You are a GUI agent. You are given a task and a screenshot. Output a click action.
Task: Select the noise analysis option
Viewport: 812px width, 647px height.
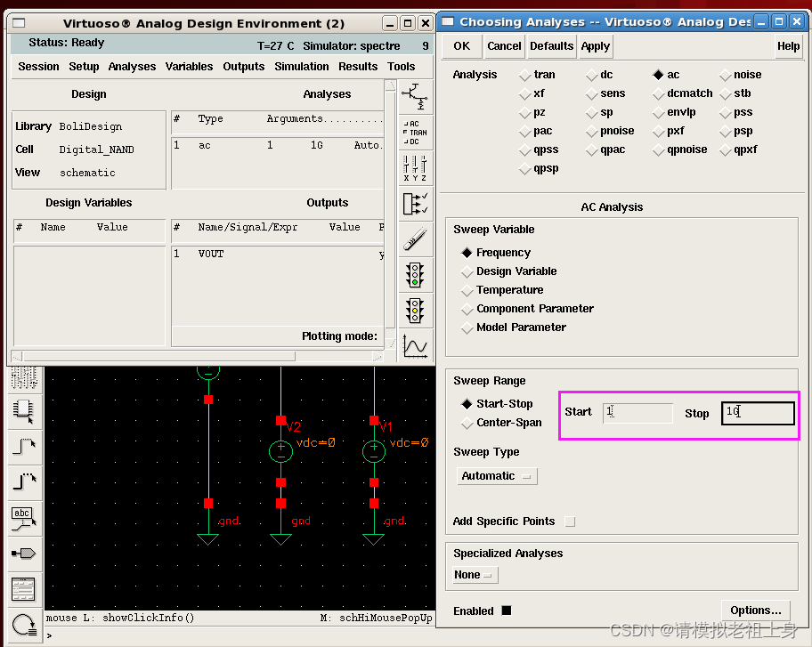tap(741, 75)
